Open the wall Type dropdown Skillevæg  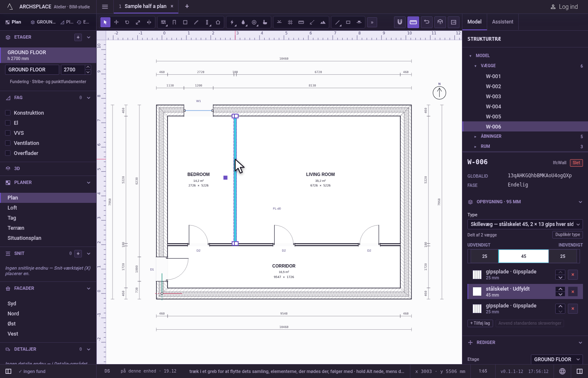tap(525, 224)
